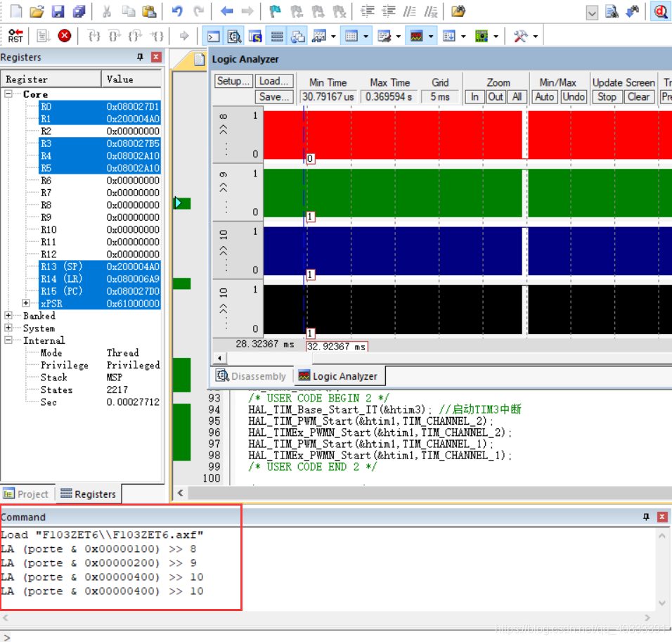This screenshot has width=672, height=642.
Task: Open a file with the folder icon
Action: [37, 11]
